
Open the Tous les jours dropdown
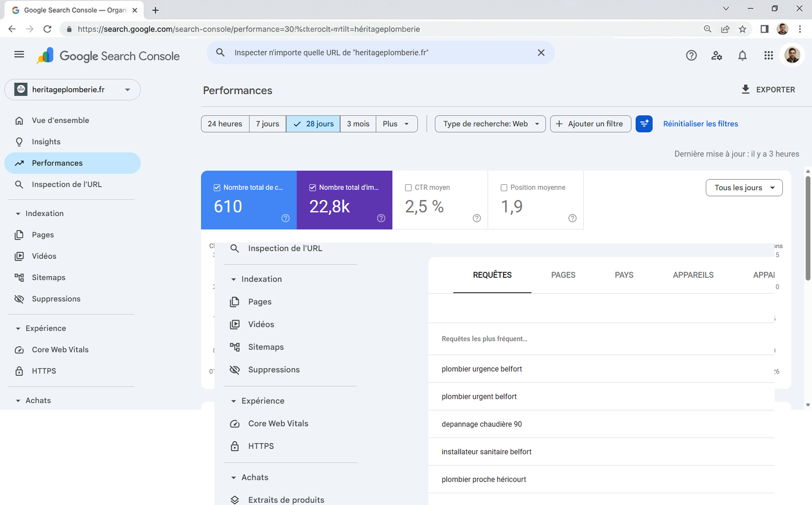pos(744,188)
